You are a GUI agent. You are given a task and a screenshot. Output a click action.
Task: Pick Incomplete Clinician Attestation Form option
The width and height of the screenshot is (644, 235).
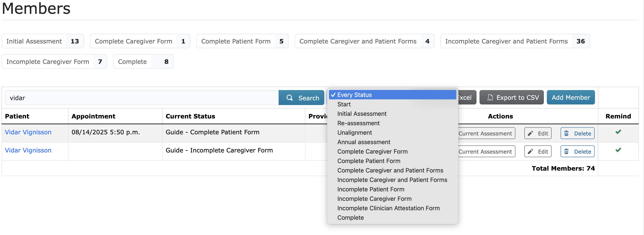coord(393,208)
